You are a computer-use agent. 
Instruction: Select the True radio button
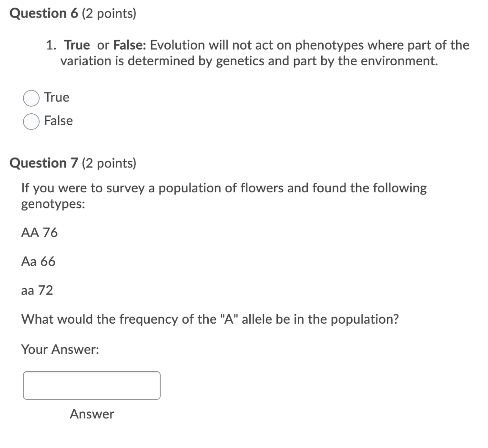click(30, 98)
